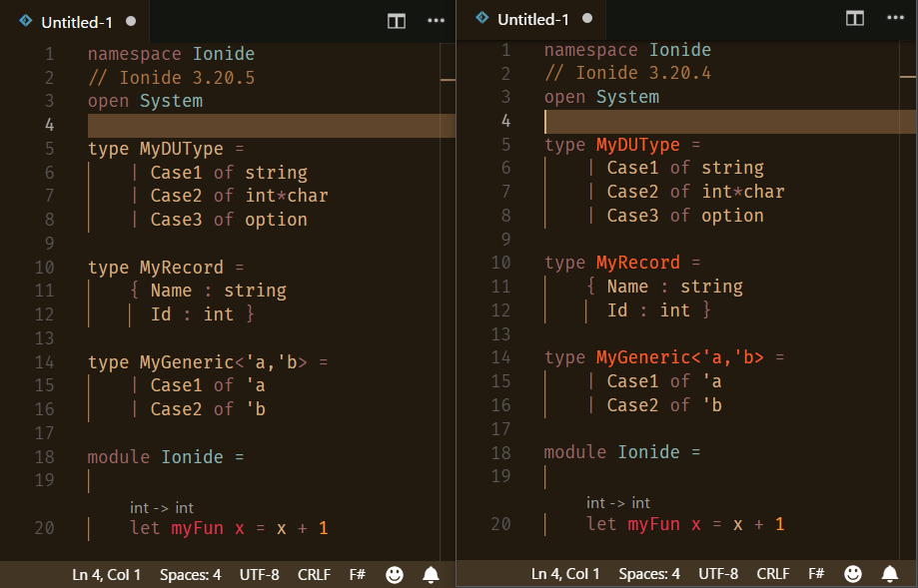Click the feedback smiley in left status bar
918x588 pixels.
point(395,575)
